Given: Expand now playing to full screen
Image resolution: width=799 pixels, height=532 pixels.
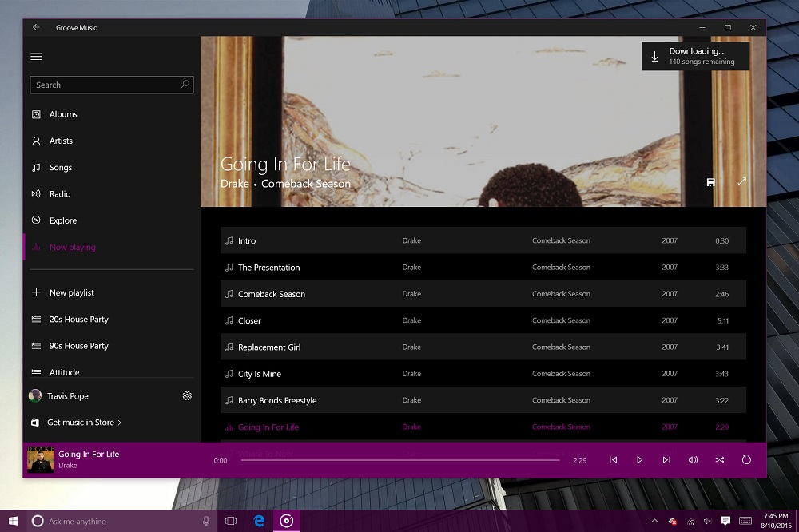Looking at the screenshot, I should pyautogui.click(x=742, y=181).
